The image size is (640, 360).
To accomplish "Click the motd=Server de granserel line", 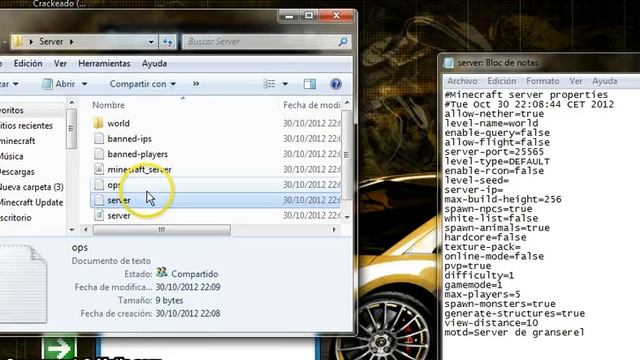I will pos(514,333).
